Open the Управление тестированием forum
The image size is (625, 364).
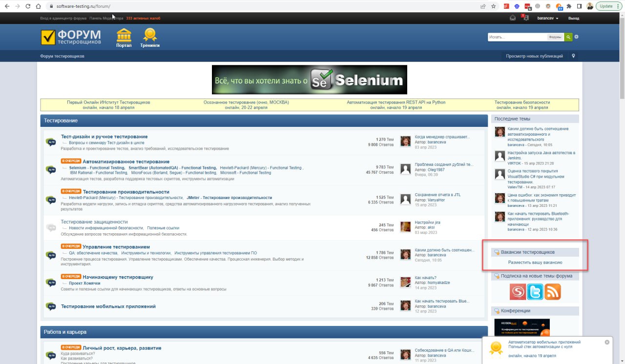(x=116, y=247)
